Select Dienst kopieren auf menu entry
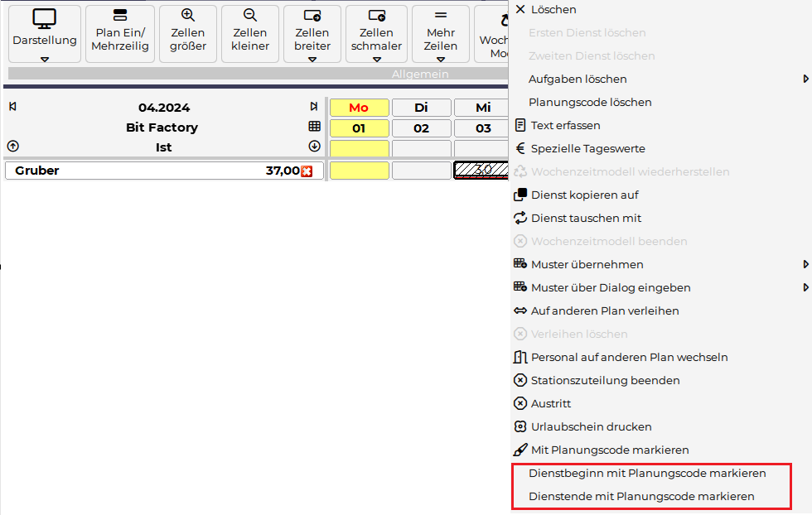Screen dimensions: 812x515 click(584, 195)
